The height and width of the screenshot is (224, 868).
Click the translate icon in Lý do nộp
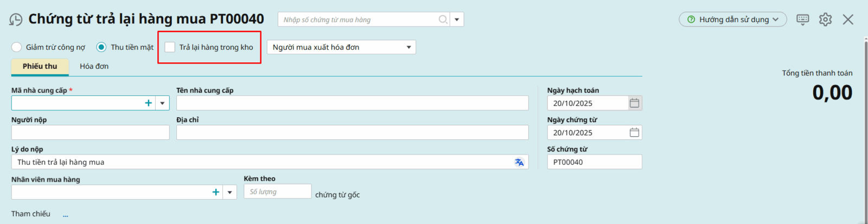pyautogui.click(x=519, y=162)
